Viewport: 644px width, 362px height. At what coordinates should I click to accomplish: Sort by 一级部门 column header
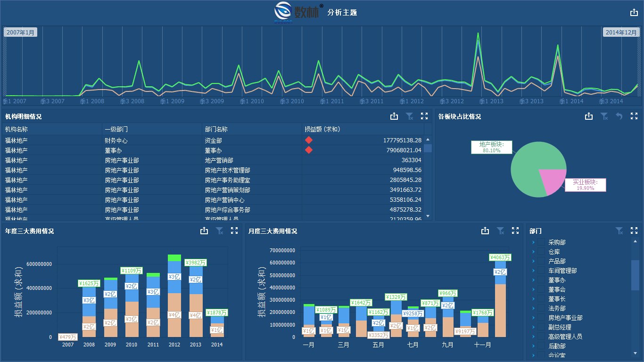click(x=152, y=129)
